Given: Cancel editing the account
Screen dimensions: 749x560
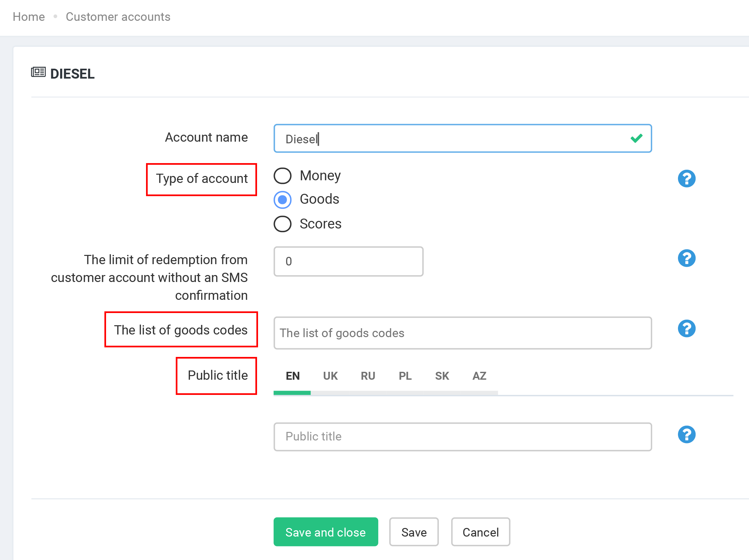Looking at the screenshot, I should click(480, 532).
